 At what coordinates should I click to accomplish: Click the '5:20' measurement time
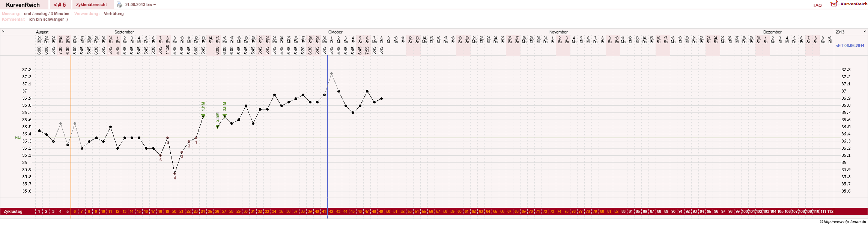coord(303,51)
